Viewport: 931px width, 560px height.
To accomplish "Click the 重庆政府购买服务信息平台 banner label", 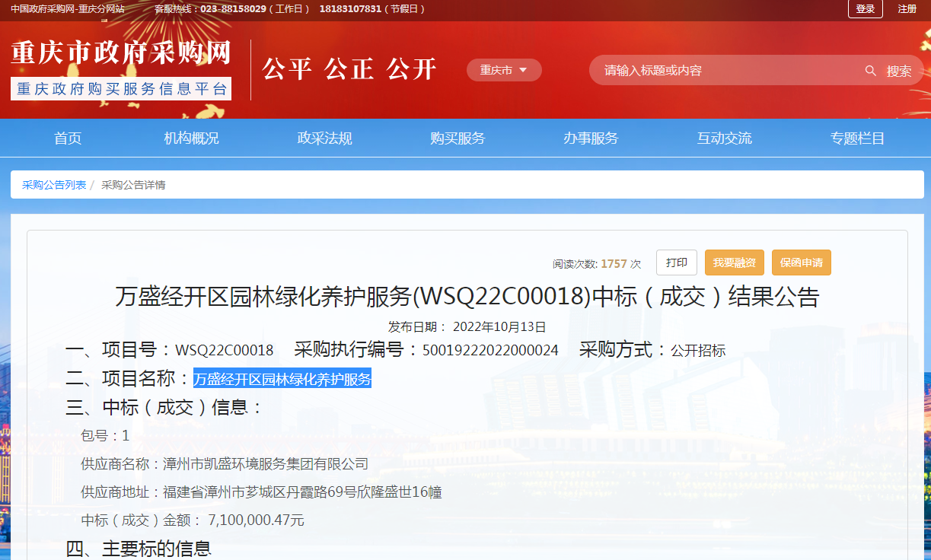I will (121, 89).
